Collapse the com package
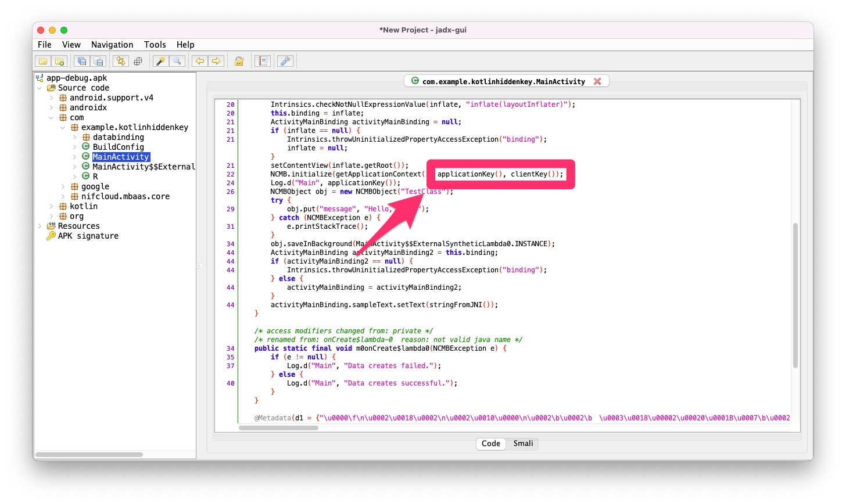 51,118
